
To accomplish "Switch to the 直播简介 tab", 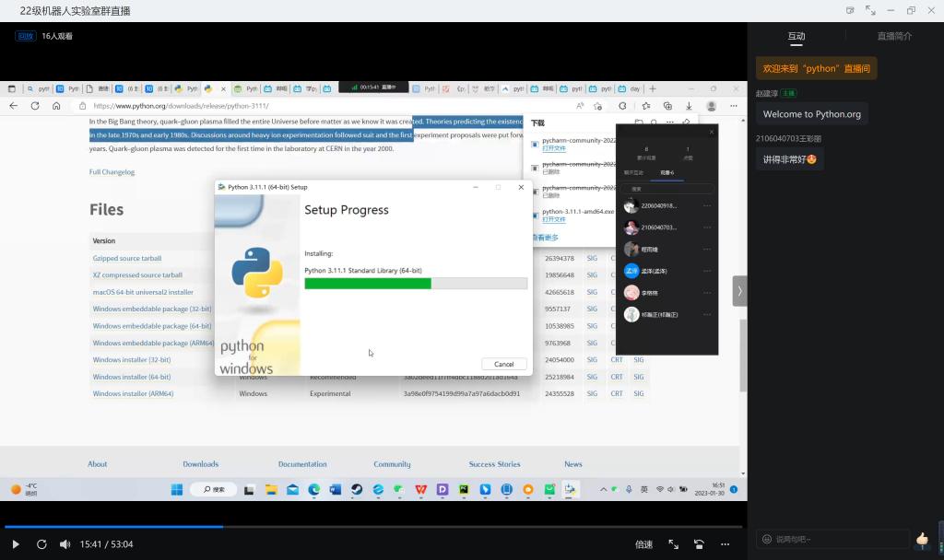I will click(x=894, y=36).
